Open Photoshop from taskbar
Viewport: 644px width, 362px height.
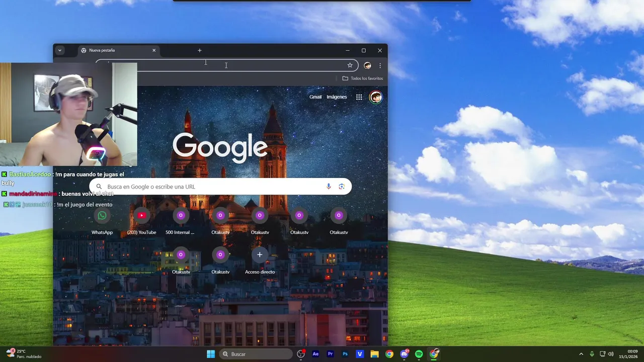[345, 354]
